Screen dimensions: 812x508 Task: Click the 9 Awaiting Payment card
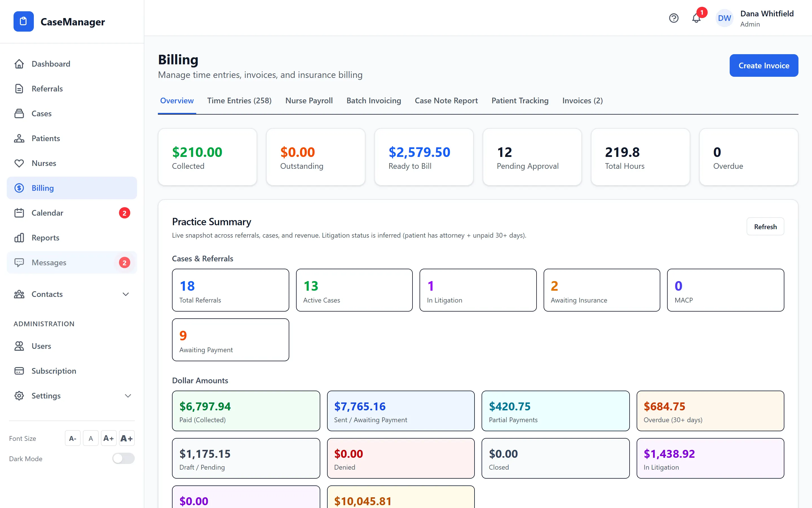(231, 340)
